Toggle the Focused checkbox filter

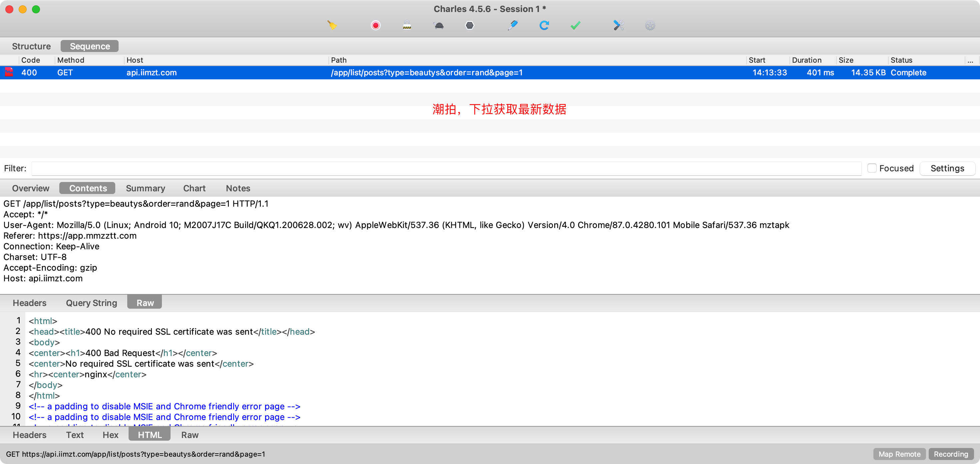coord(871,168)
